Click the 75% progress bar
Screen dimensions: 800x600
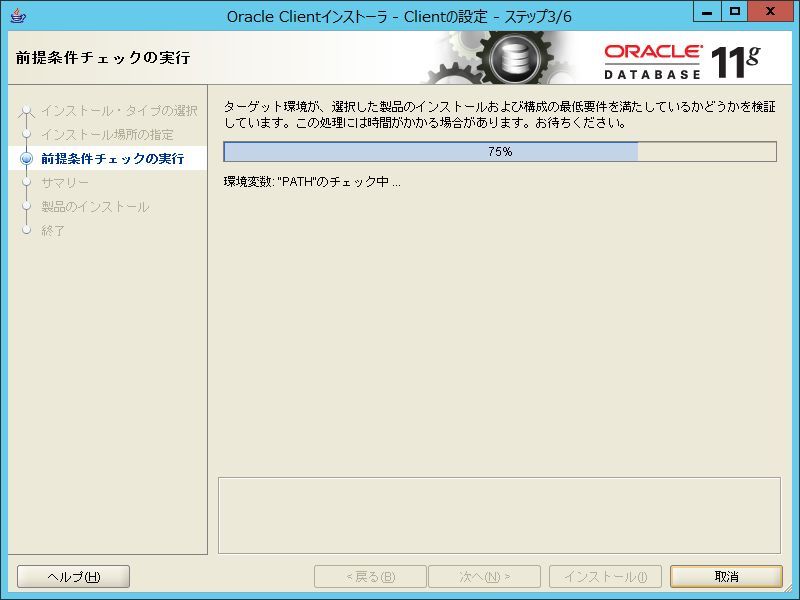(x=500, y=152)
